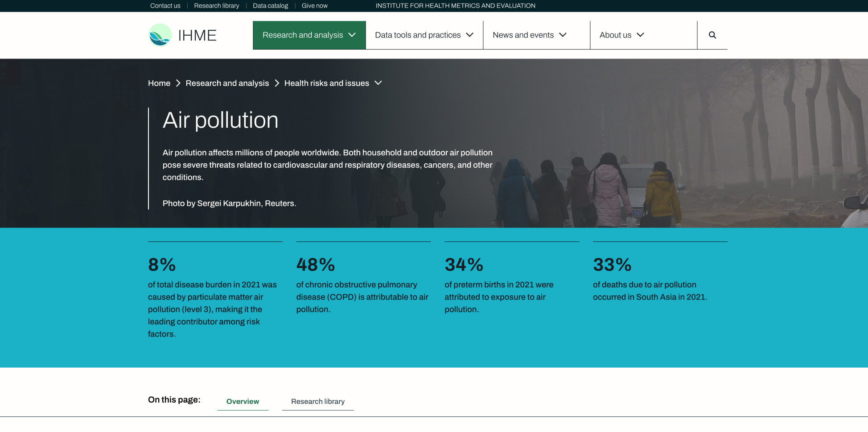Open Research and analysis breadcrumb link
This screenshot has height=432, width=868.
point(227,83)
